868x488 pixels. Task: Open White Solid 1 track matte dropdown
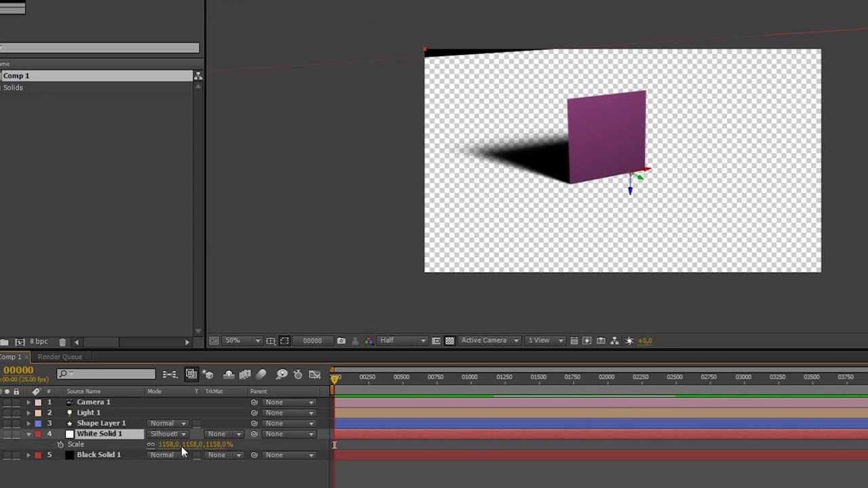click(224, 434)
